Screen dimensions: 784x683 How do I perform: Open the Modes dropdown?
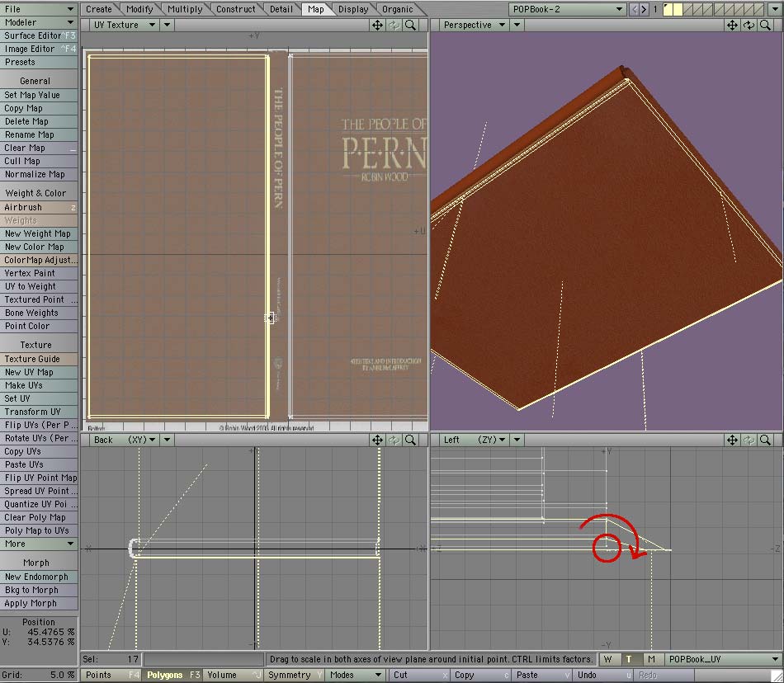point(356,675)
